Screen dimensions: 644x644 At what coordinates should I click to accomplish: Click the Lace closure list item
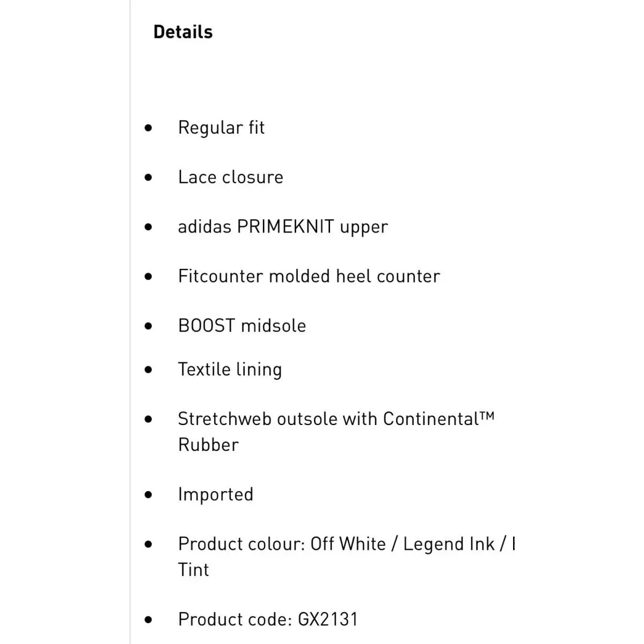231,177
